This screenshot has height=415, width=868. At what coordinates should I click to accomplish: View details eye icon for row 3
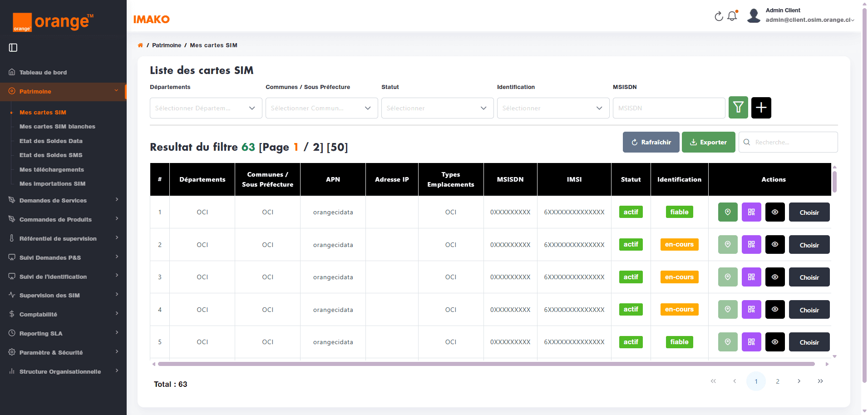point(775,277)
